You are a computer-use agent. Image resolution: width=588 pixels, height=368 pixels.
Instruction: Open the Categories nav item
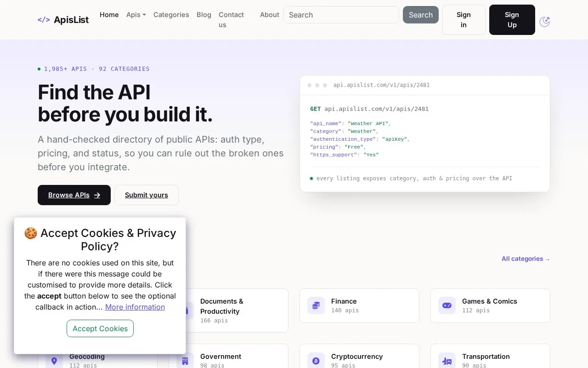coord(171,15)
